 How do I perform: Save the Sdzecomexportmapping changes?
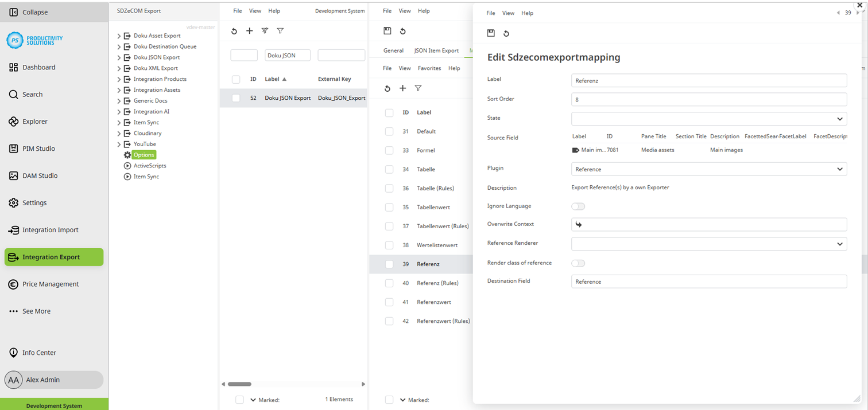point(491,33)
